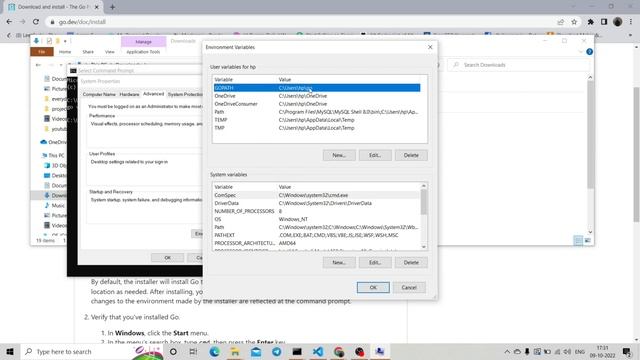Click OK in System Properties window
640x360 pixels.
(167, 258)
